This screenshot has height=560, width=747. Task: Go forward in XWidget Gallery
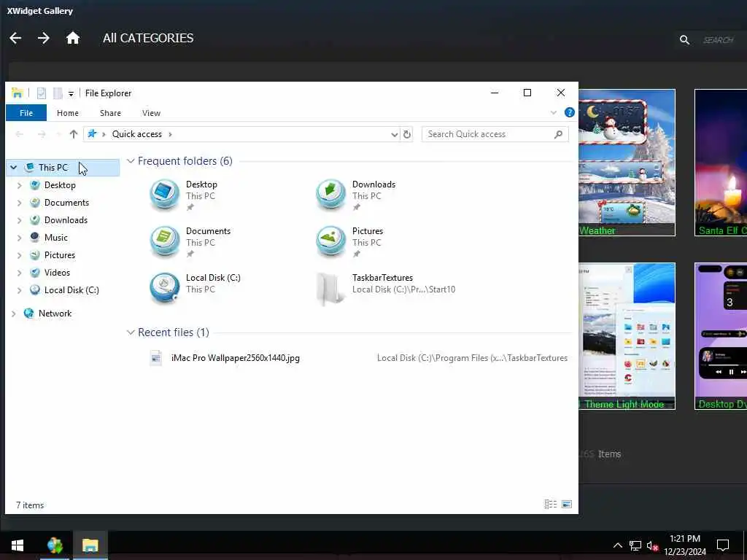tap(43, 38)
